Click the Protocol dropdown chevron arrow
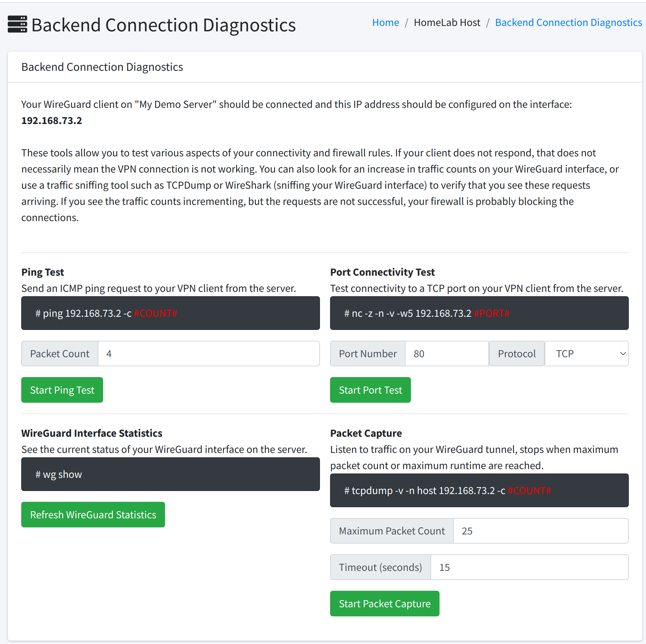 (x=622, y=354)
